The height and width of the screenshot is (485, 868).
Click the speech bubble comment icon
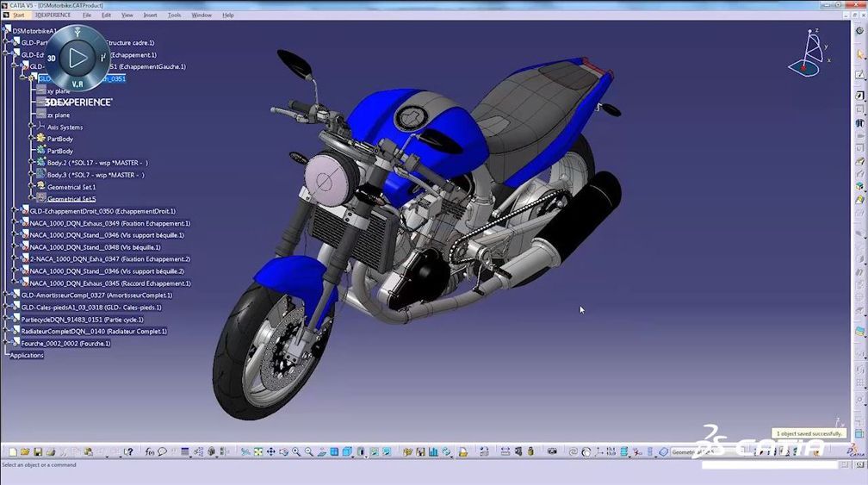tap(162, 452)
